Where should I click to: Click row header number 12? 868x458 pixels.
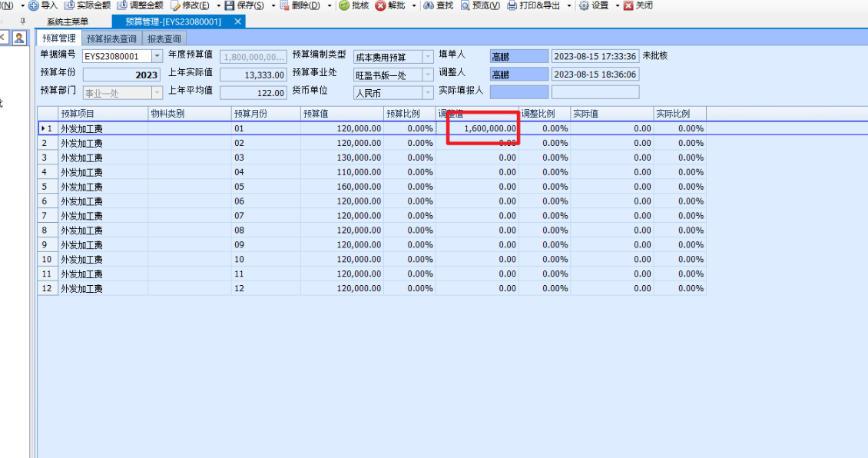(x=48, y=288)
